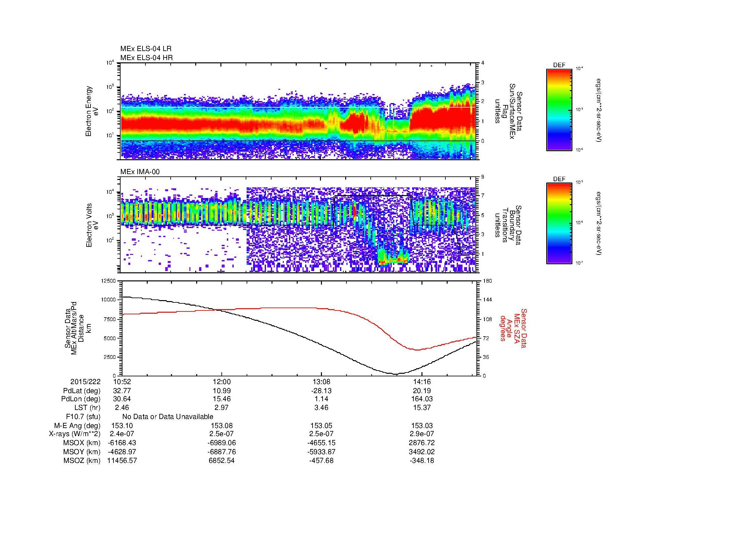756x534 pixels.
Task: Click 'No Data or Data Unavailable' text
Action: pos(168,417)
